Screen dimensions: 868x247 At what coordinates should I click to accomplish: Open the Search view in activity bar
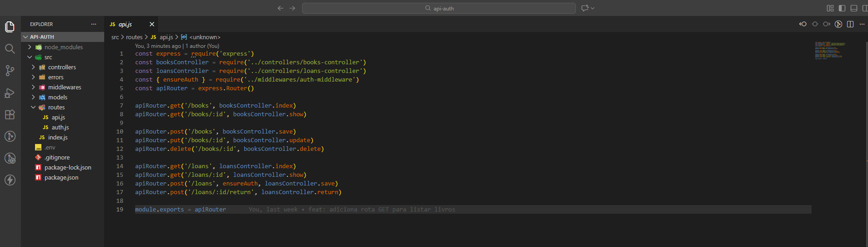tap(10, 49)
